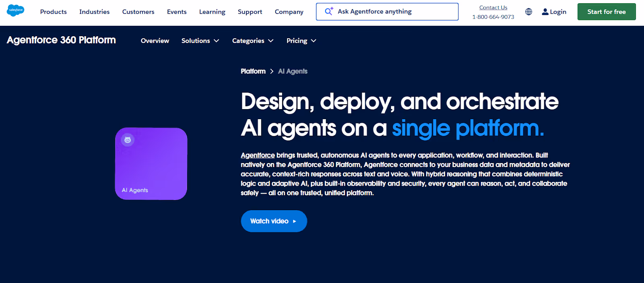Viewport: 644px width, 283px height.
Task: Click the AI Agents breadcrumb
Action: [293, 71]
